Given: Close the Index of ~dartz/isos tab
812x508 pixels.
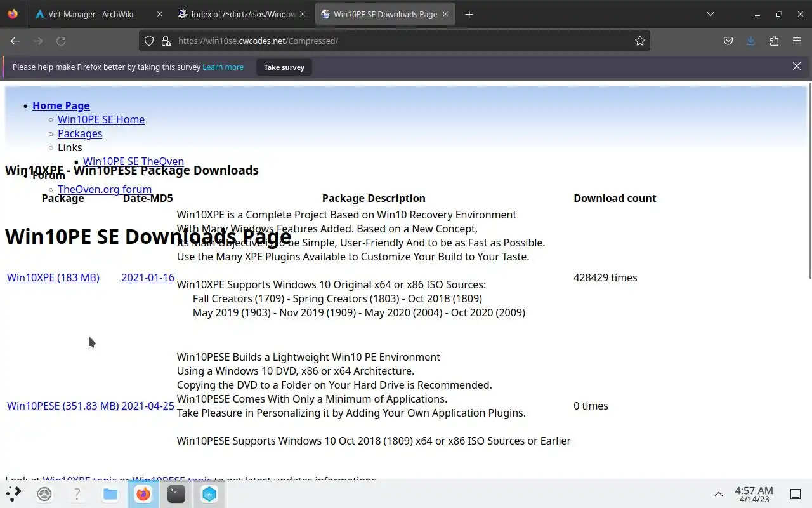Looking at the screenshot, I should (x=303, y=14).
